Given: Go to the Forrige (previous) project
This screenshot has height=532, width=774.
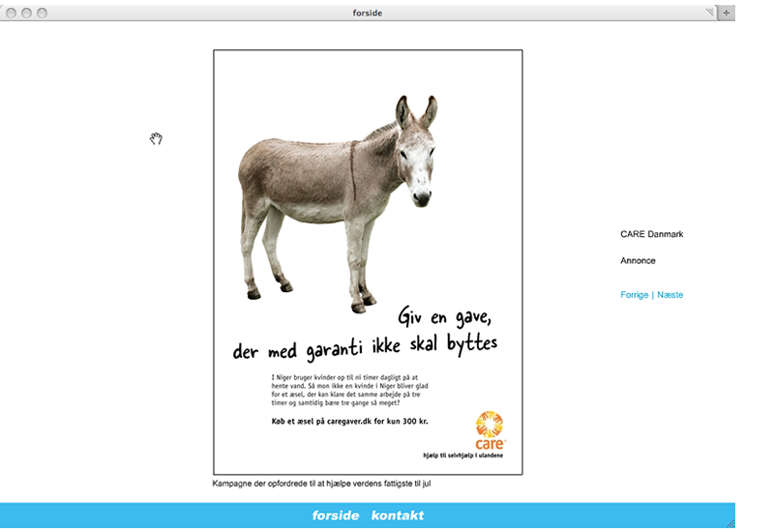Looking at the screenshot, I should pyautogui.click(x=635, y=295).
